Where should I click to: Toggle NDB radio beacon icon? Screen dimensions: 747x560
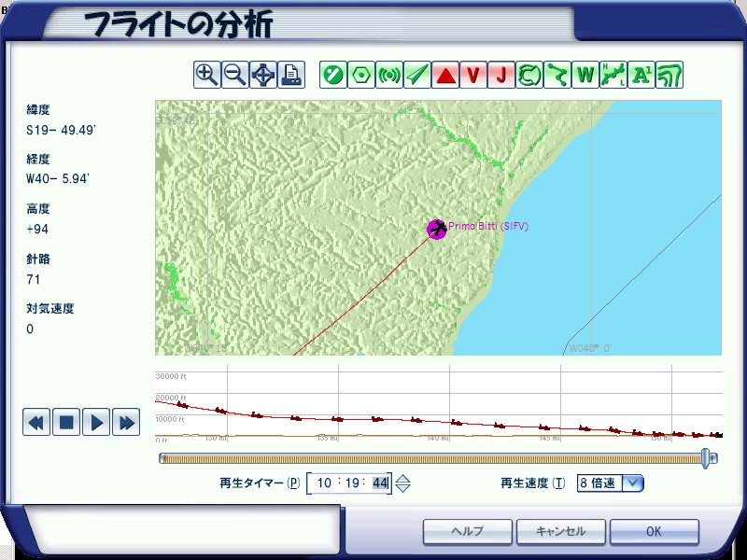(x=389, y=75)
